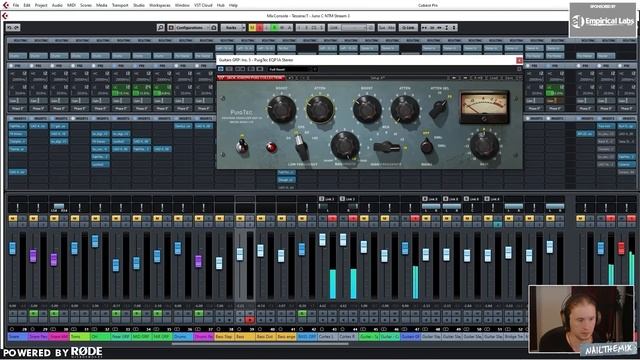Select the Drums channel name label
The image size is (640, 360).
[183, 337]
